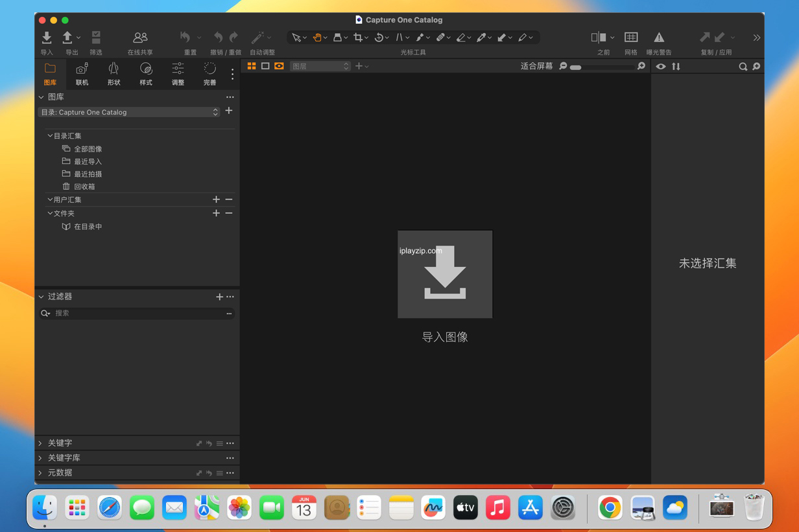Open the 图库 panel three-dot menu
This screenshot has height=532, width=799.
pos(230,97)
